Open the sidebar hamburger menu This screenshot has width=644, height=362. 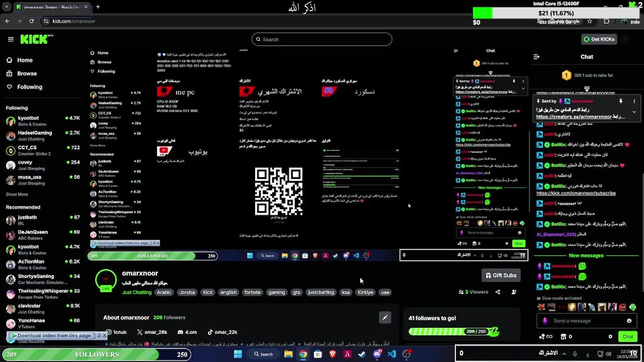click(x=11, y=39)
